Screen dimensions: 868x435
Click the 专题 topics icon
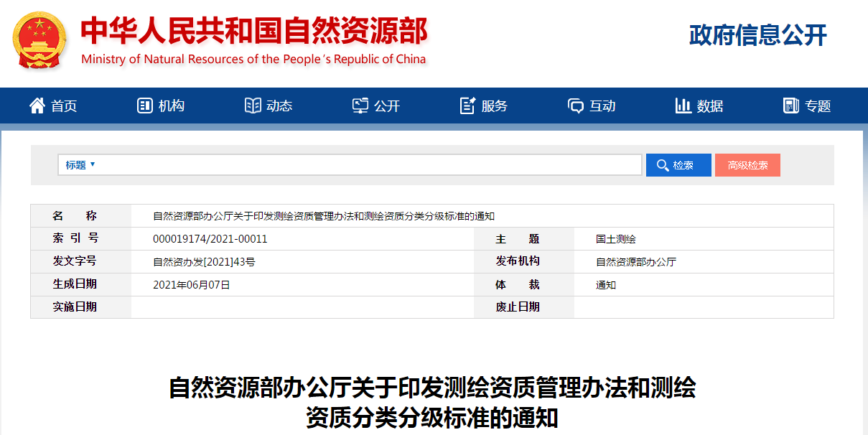pyautogui.click(x=790, y=105)
